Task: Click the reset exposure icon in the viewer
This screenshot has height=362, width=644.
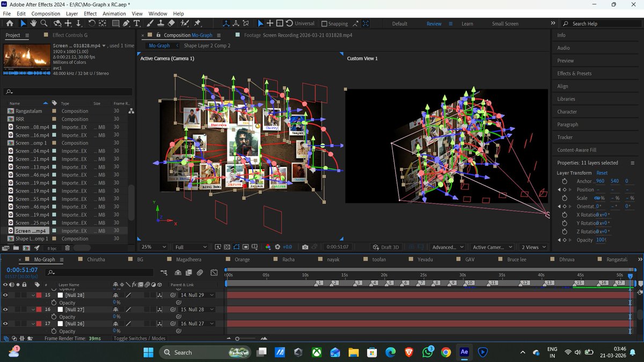Action: coord(277,247)
